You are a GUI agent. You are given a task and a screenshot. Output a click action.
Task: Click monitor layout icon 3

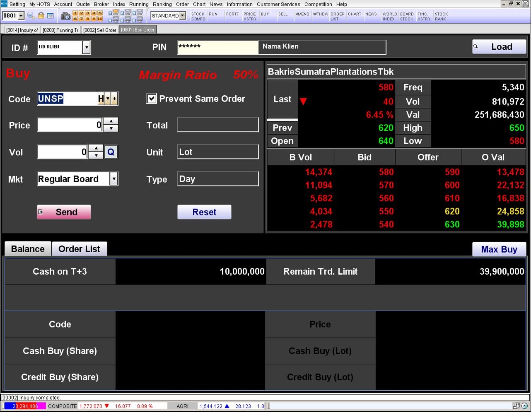[138, 12]
